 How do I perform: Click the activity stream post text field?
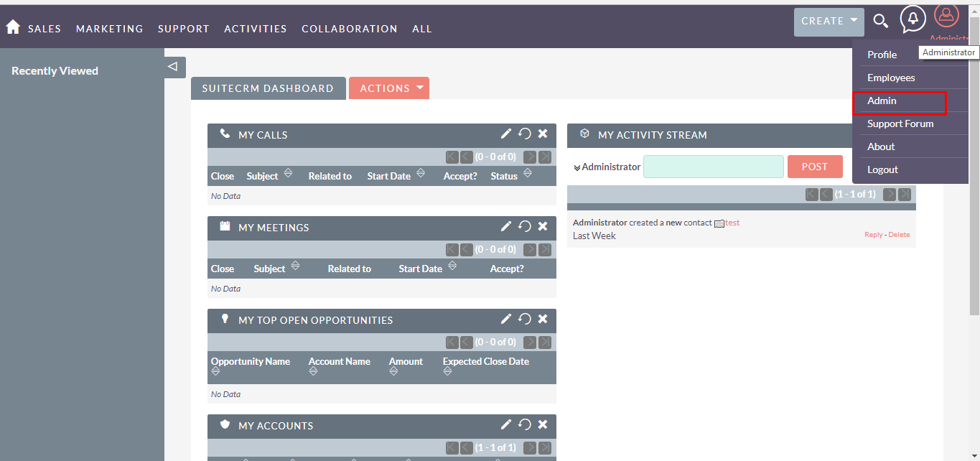click(x=713, y=167)
